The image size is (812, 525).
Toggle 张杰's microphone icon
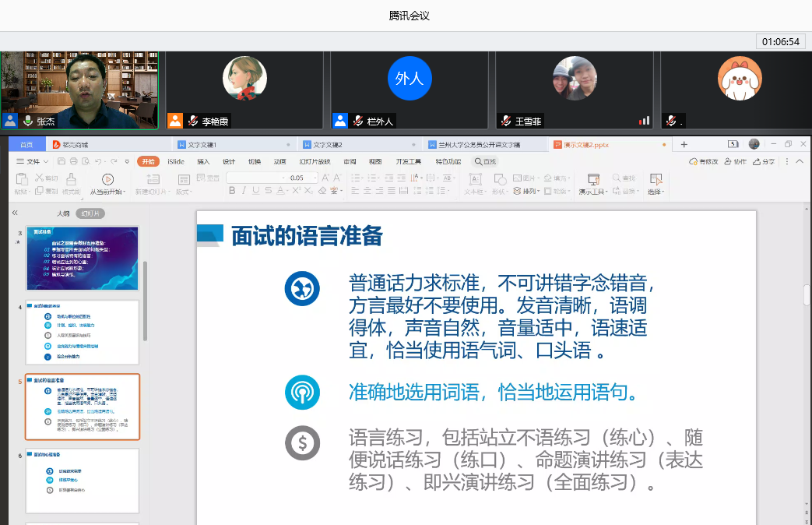point(27,121)
